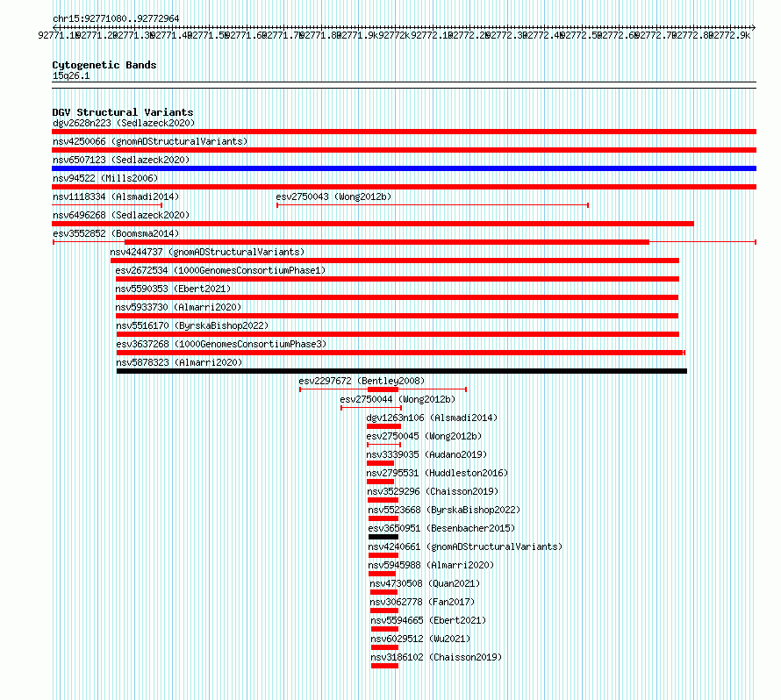Open nsv4240661 (gnomADStructuralVariants) label
The image size is (781, 700).
point(465,546)
